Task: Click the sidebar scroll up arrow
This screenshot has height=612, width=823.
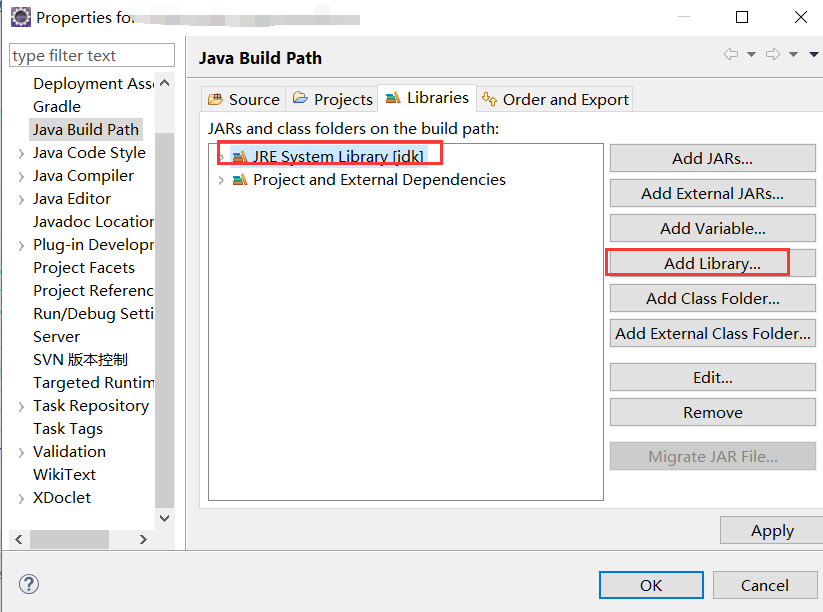Action: [x=164, y=83]
